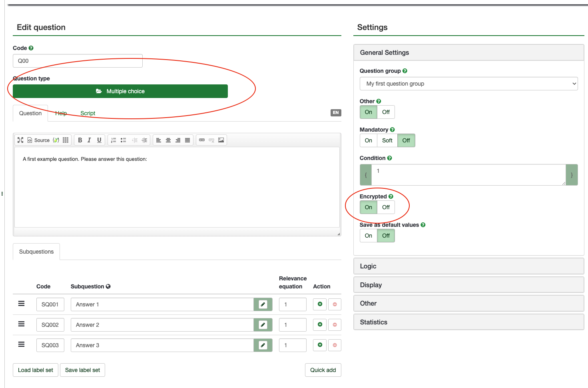Insert a link using the chain icon
The image size is (588, 388).
point(202,140)
